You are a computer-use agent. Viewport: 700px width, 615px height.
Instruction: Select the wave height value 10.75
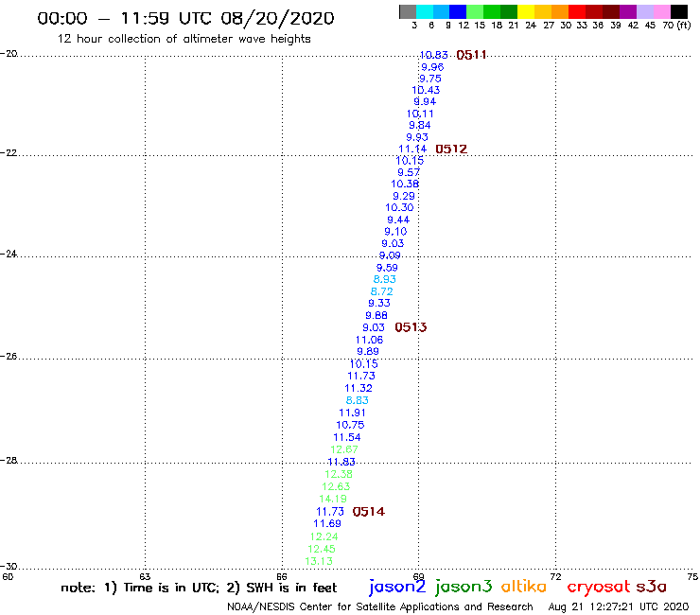tap(350, 425)
